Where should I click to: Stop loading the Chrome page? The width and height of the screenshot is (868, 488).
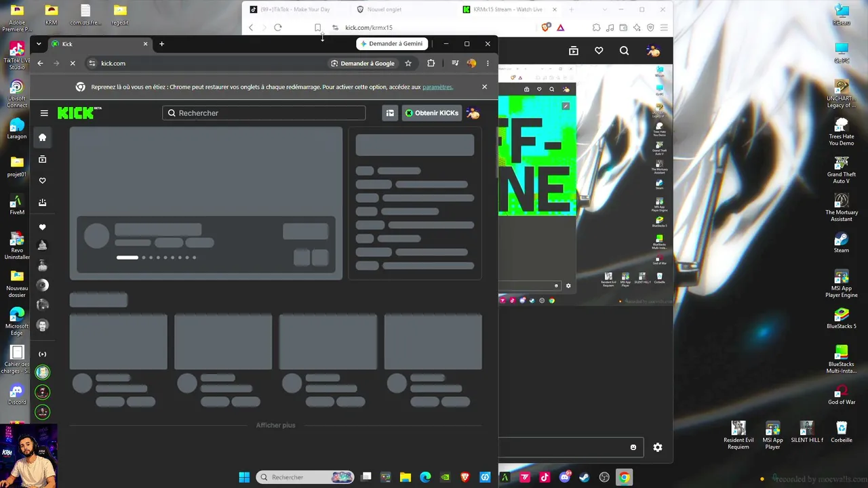click(x=73, y=63)
